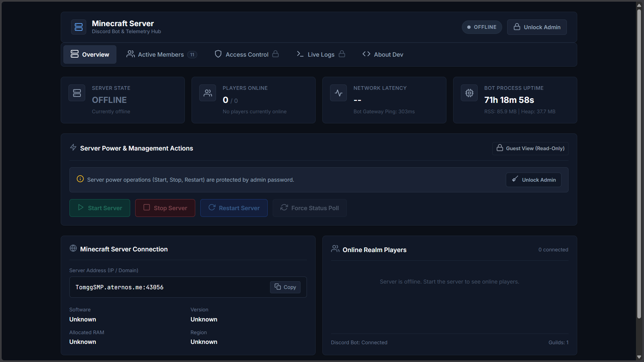Click the shield icon of Access Control tab

218,54
